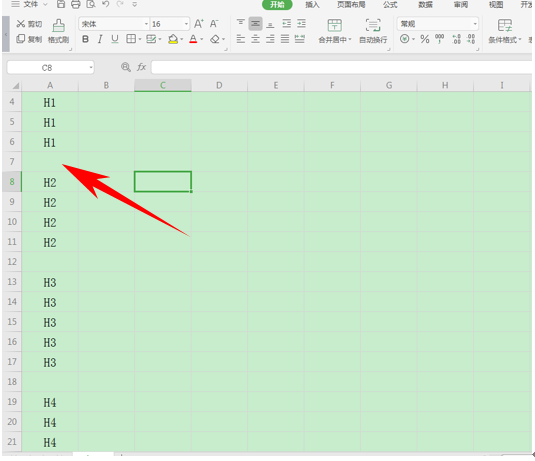The image size is (535, 461).
Task: Open the 公式 ribbon tab
Action: (x=390, y=4)
